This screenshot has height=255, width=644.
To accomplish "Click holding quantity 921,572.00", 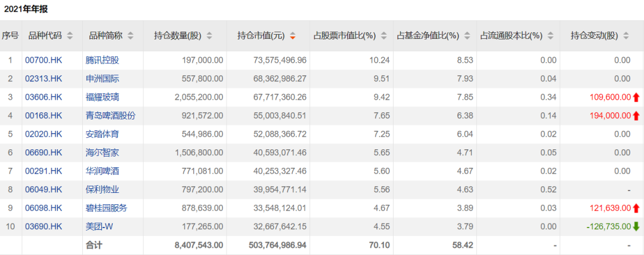I will 203,116.
